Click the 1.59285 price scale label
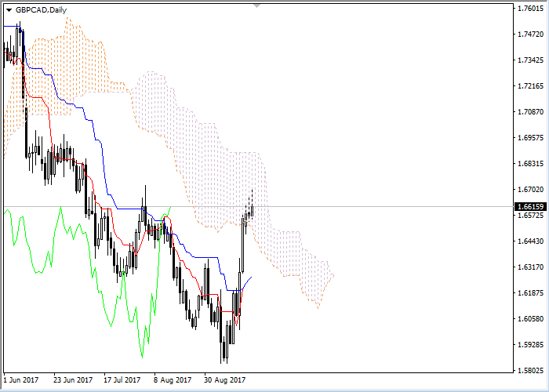Image resolution: width=549 pixels, height=392 pixels. [530, 345]
